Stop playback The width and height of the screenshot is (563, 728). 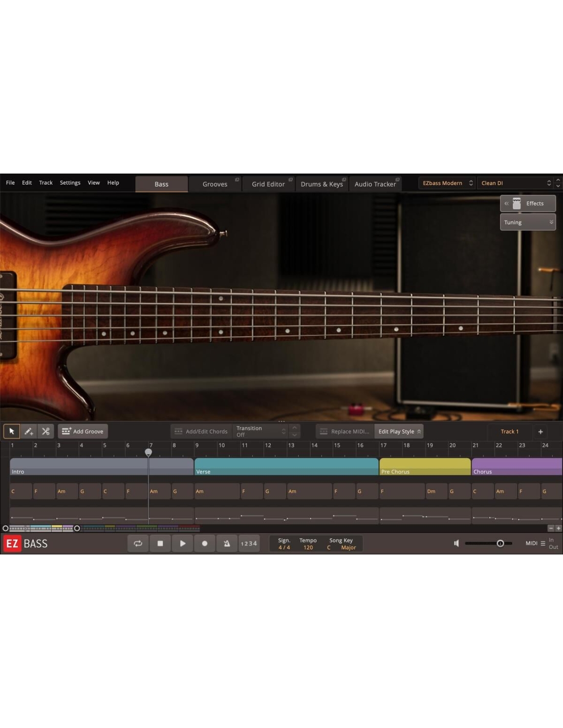160,543
